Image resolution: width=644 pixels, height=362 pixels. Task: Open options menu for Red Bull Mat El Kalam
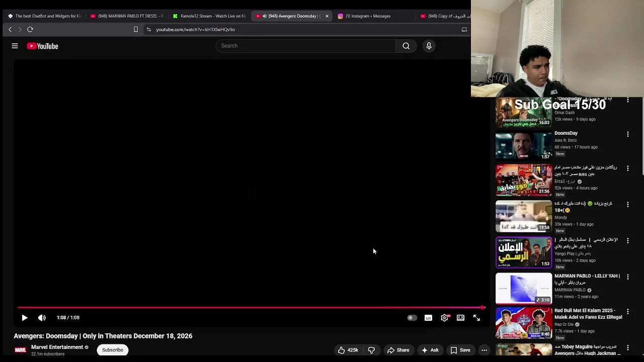coord(627,312)
